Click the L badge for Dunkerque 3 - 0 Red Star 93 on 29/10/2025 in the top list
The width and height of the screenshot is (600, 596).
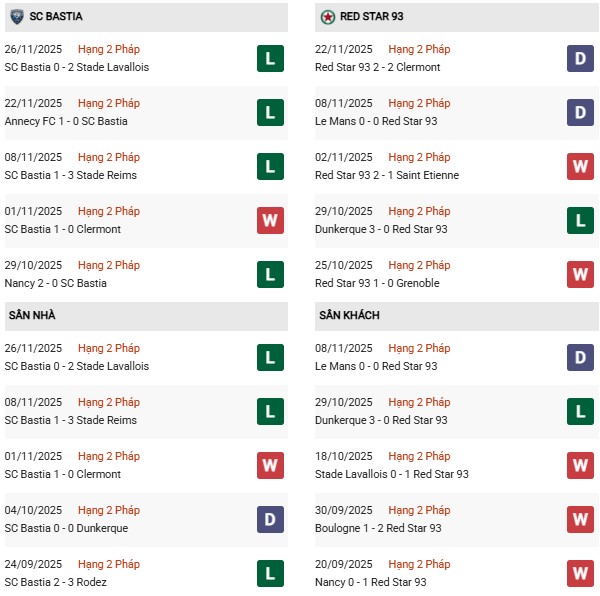pyautogui.click(x=580, y=221)
